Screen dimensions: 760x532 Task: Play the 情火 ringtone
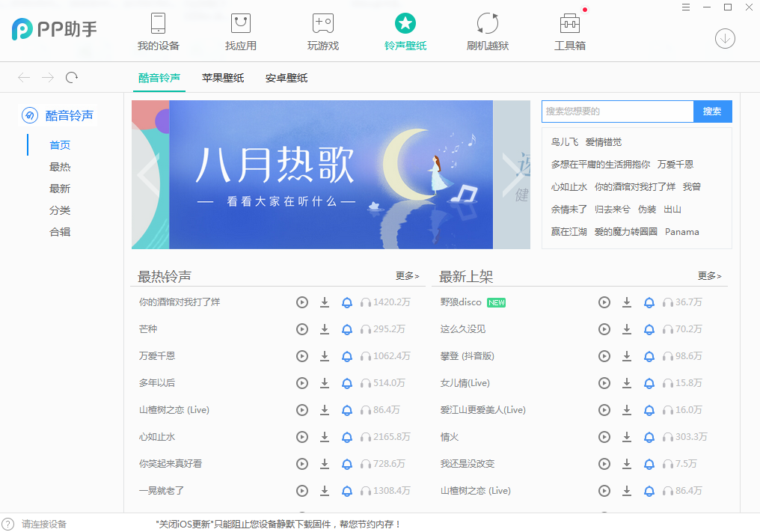click(604, 437)
